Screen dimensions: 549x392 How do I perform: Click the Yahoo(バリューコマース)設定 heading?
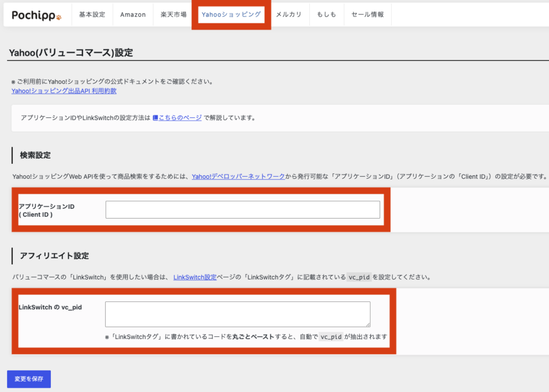click(71, 53)
